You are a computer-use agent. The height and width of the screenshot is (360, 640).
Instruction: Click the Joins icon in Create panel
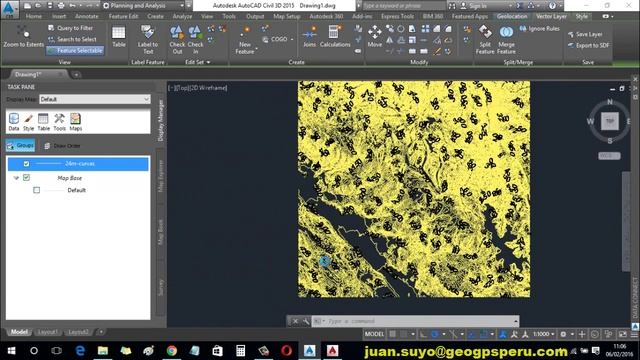tap(309, 36)
